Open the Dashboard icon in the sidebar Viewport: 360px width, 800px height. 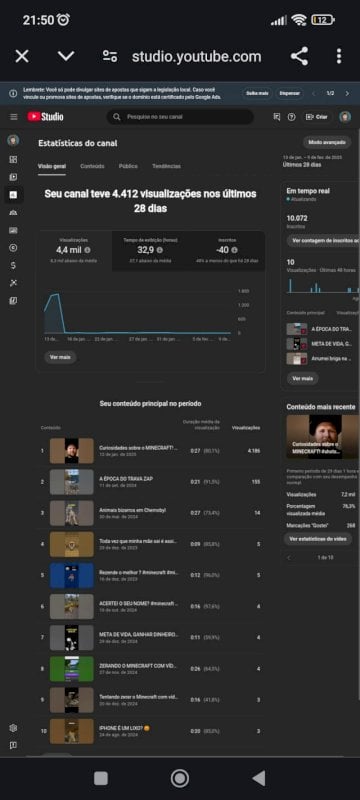[13, 159]
